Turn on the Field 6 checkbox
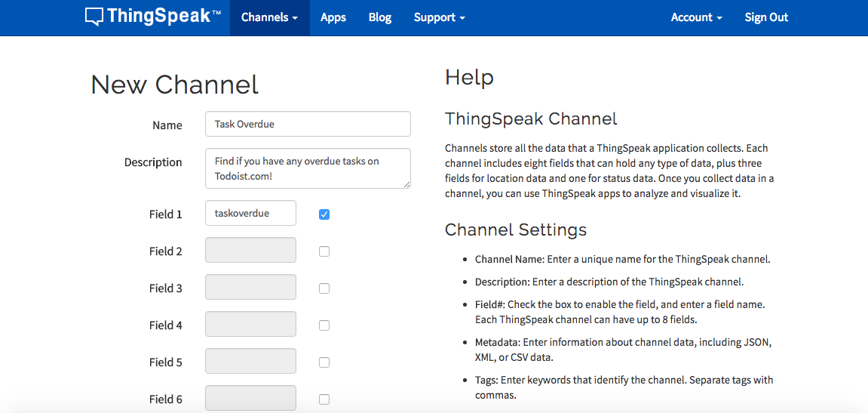Screen dimensions: 868x413 click(324, 399)
